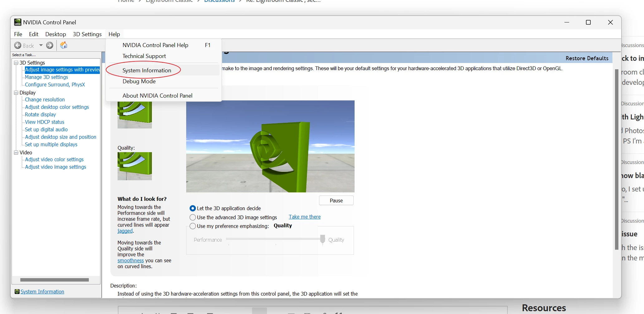Open System Information link at bottom left

42,292
